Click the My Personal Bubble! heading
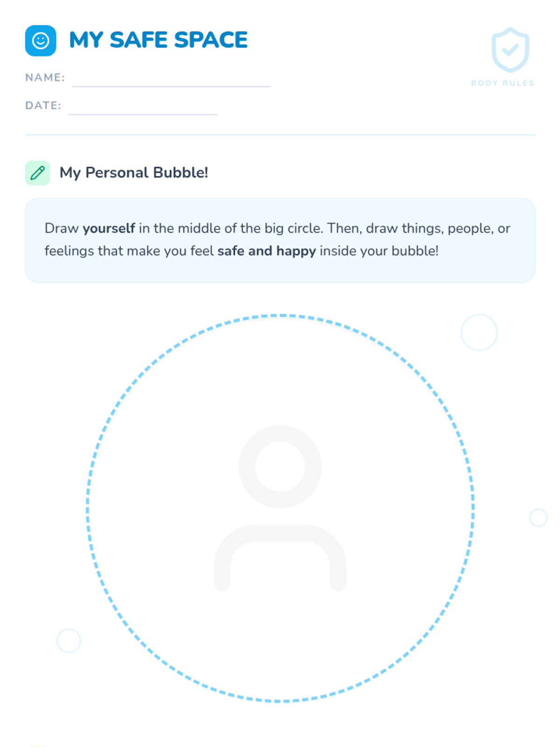 pyautogui.click(x=133, y=173)
